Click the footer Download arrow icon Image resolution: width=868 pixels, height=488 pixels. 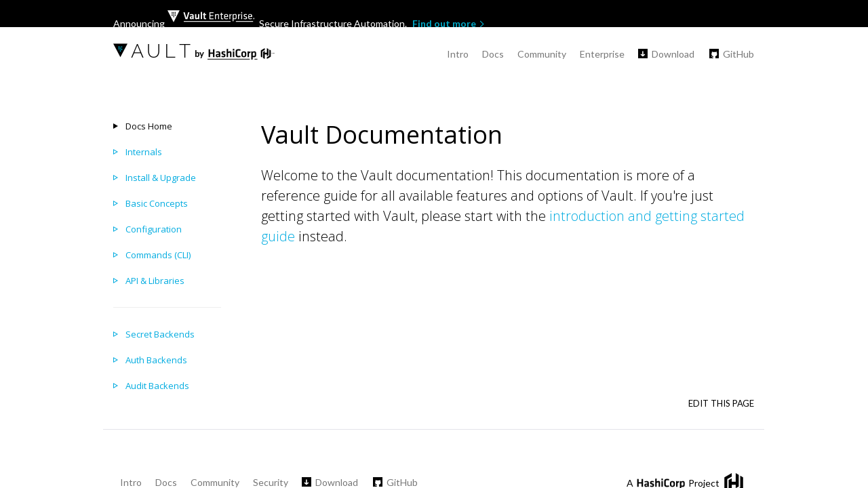tap(307, 482)
